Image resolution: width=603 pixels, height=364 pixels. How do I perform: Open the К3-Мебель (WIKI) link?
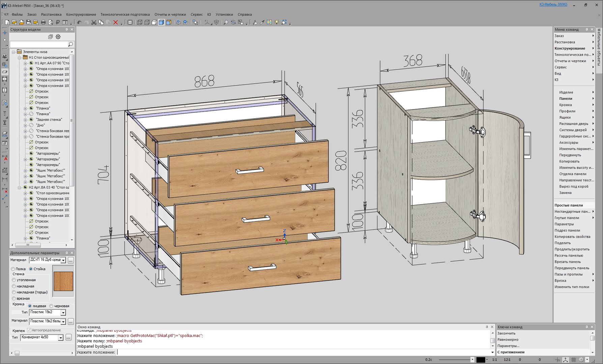[553, 4]
